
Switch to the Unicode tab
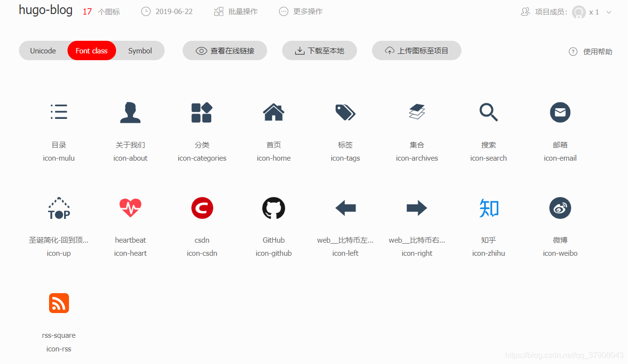43,50
